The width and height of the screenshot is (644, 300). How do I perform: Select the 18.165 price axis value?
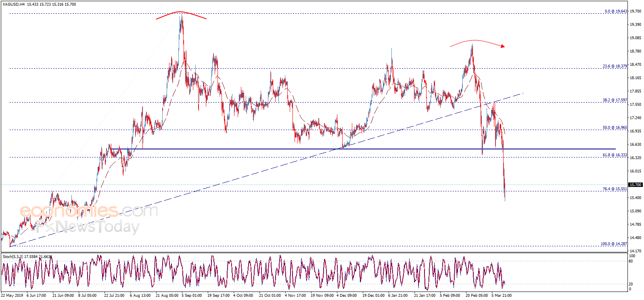tap(636, 78)
